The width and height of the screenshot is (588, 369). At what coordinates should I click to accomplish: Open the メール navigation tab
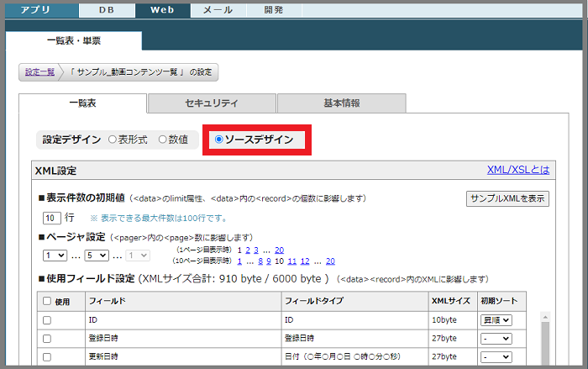pyautogui.click(x=218, y=10)
